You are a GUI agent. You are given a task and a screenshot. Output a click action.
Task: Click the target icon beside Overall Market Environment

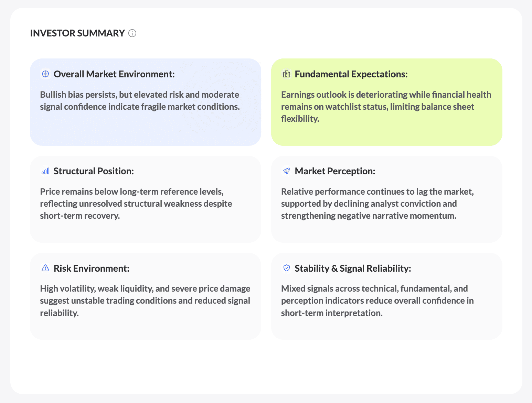tap(45, 74)
